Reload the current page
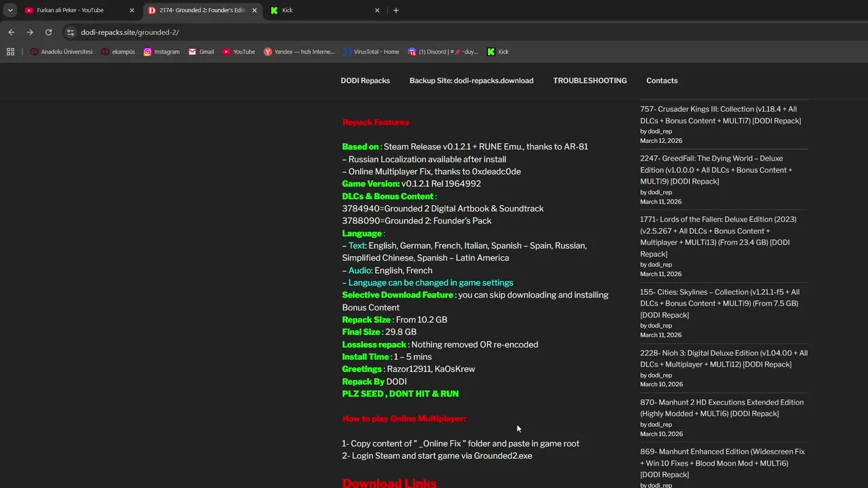This screenshot has width=868, height=488. 48,32
